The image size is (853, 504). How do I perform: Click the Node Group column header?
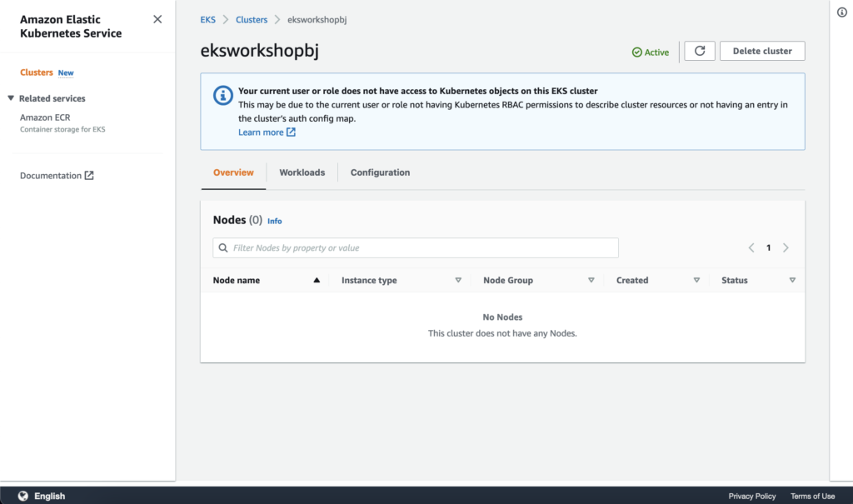[x=508, y=280]
